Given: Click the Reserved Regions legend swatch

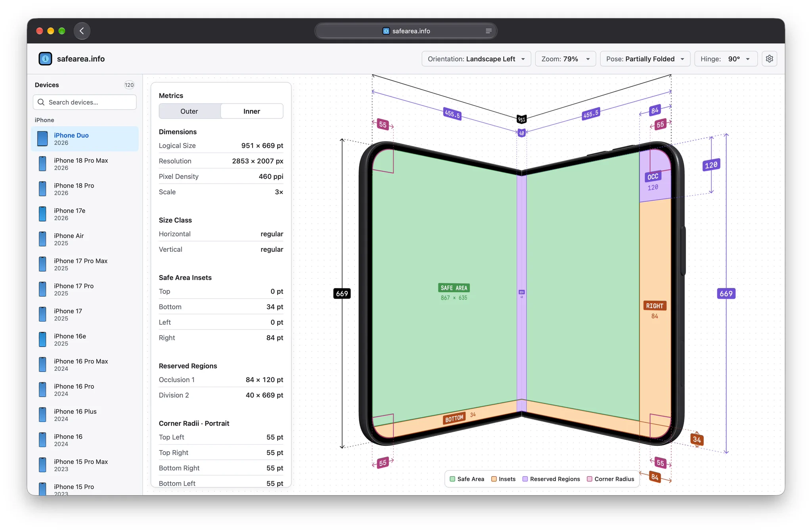Looking at the screenshot, I should (x=525, y=479).
